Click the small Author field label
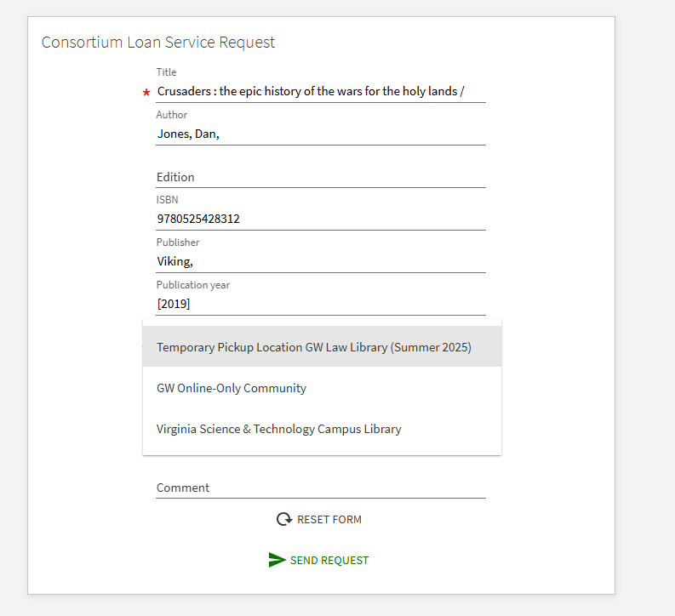This screenshot has height=616, width=675. click(x=172, y=115)
